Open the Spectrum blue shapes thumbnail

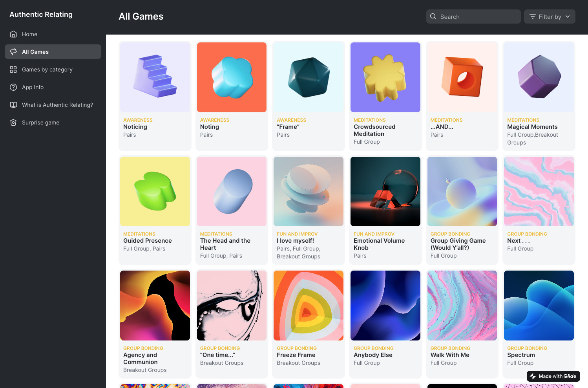539,306
